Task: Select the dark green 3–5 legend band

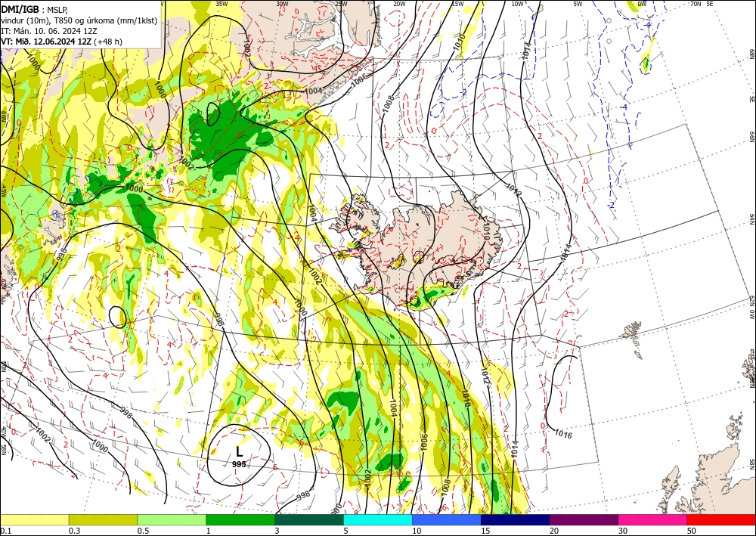Action: point(309,519)
